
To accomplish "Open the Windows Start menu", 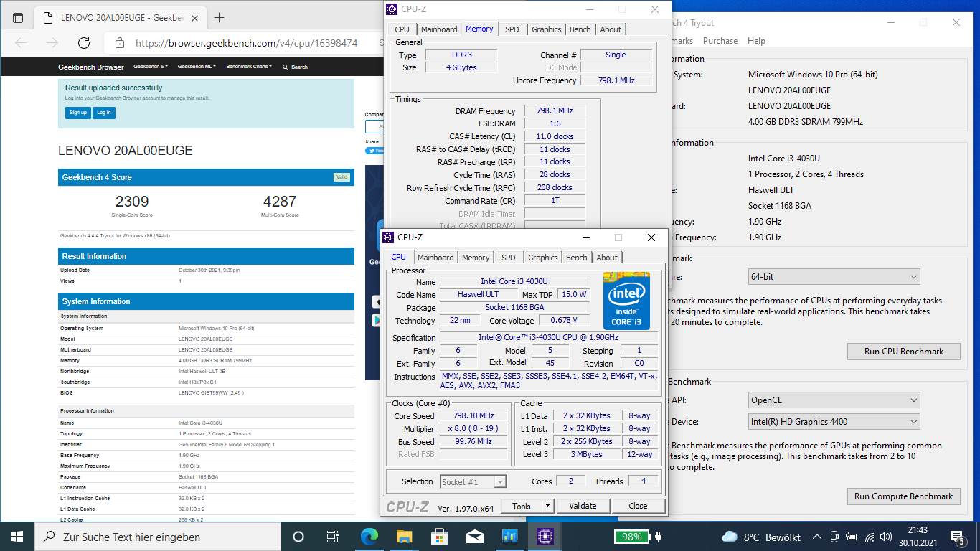I will coord(17,537).
